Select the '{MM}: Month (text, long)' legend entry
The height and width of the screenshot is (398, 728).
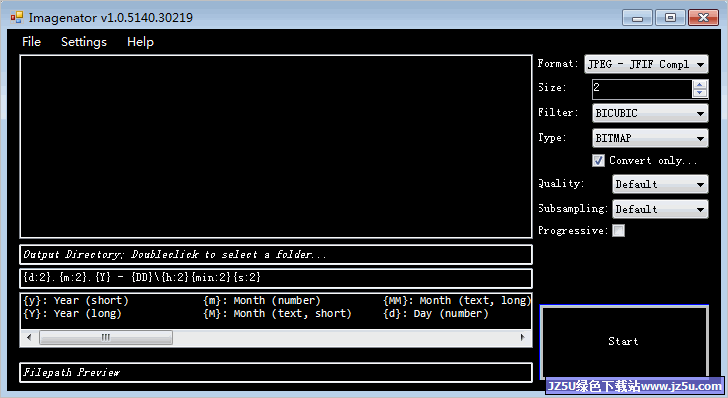click(x=457, y=300)
